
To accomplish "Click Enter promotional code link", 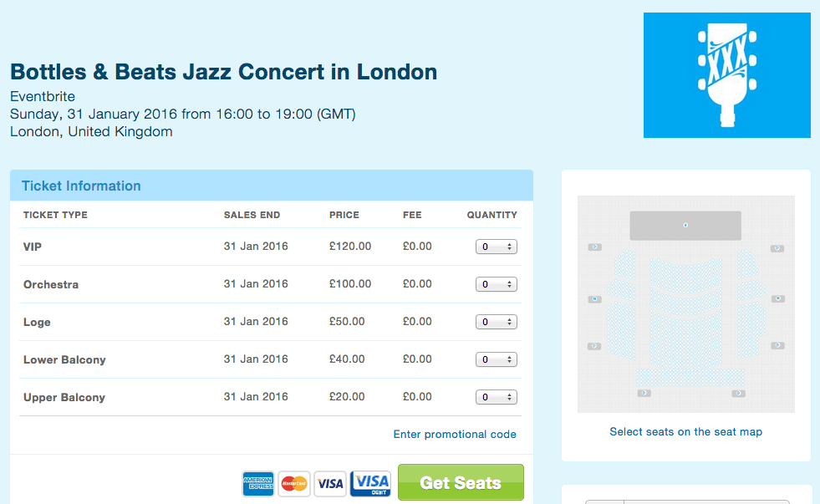I will click(455, 435).
